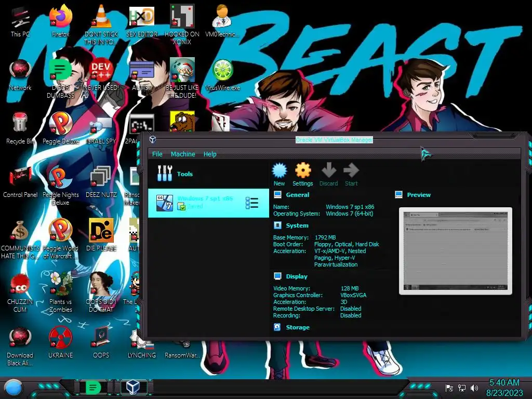Click the Video Memory value 128 MB
Viewport: 532px width, 399px height.
click(x=350, y=288)
